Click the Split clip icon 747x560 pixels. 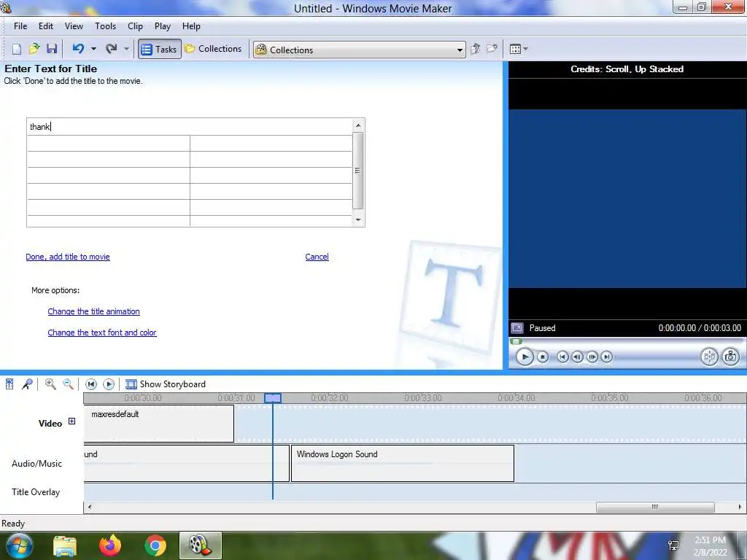click(x=709, y=357)
